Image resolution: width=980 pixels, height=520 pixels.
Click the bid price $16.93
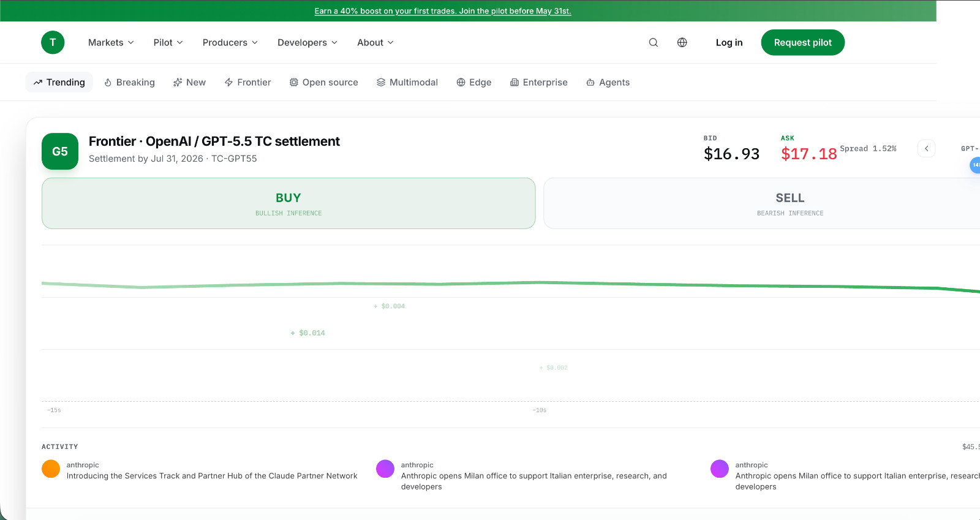tap(732, 154)
